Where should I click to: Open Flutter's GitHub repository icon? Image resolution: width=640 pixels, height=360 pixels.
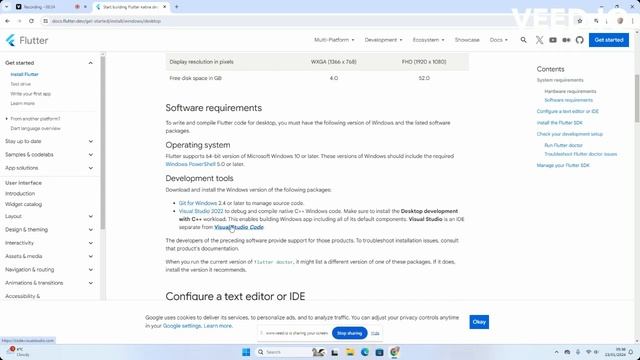click(x=580, y=40)
